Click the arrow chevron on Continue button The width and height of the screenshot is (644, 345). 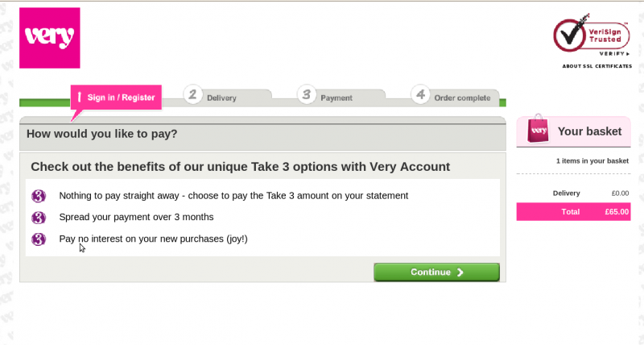460,272
